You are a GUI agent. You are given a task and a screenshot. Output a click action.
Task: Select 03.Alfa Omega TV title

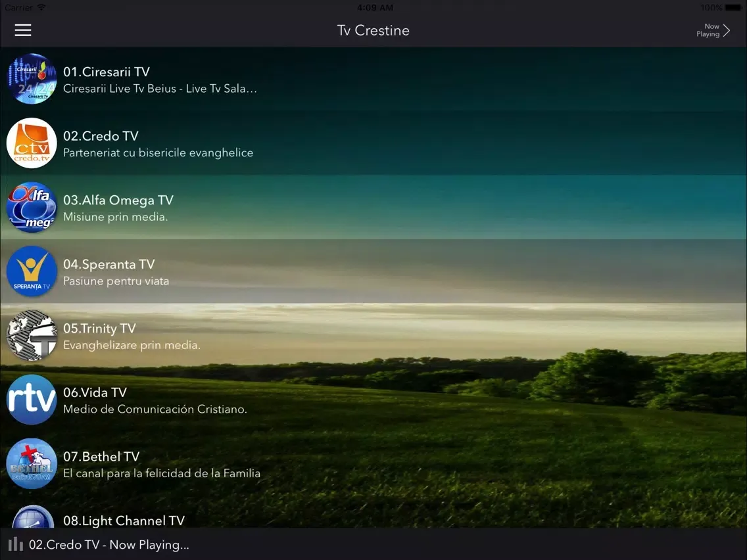coord(118,200)
